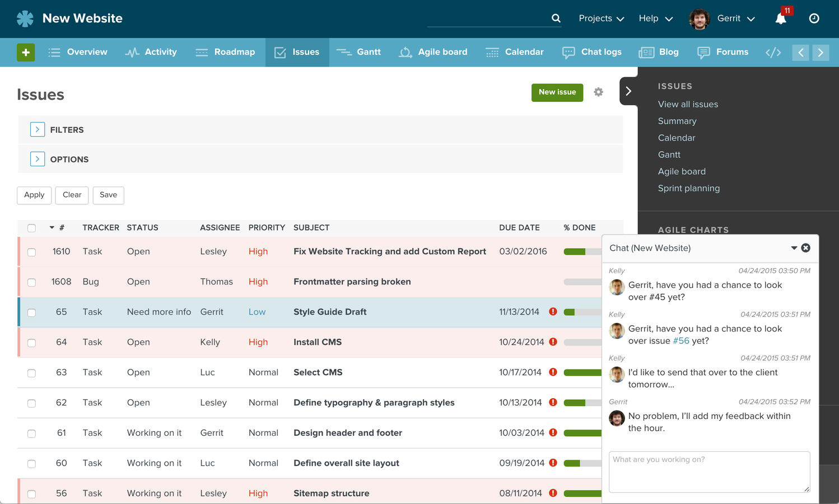Open Chat logs tab
The image size is (839, 504).
pyautogui.click(x=592, y=52)
